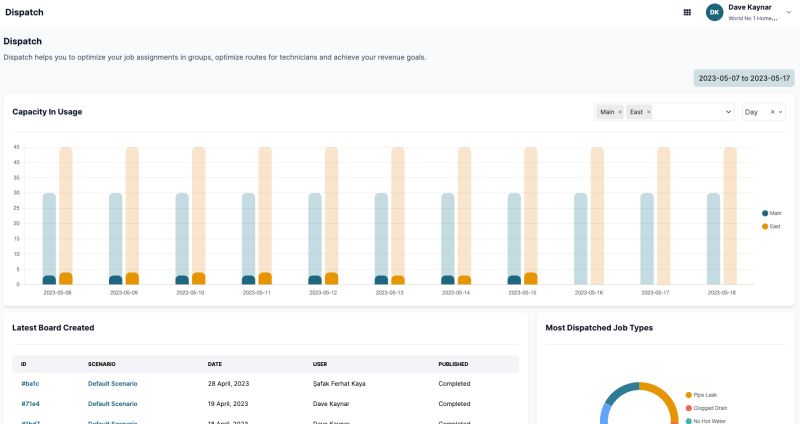Click the Capacity In Usage heading
Image resolution: width=800 pixels, height=424 pixels.
coord(47,112)
